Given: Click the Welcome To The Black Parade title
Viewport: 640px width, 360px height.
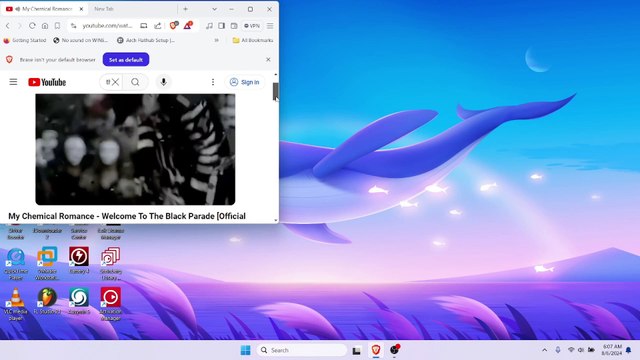Looking at the screenshot, I should tap(127, 216).
